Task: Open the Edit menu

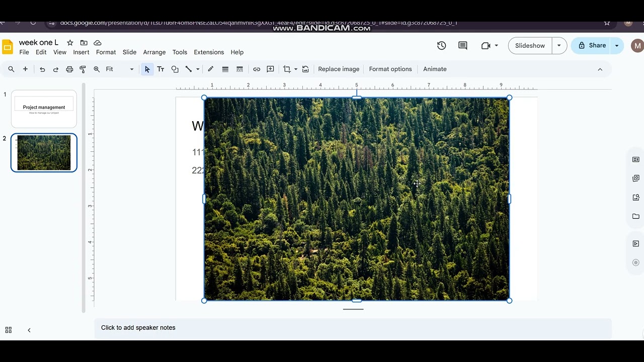Action: pos(41,52)
